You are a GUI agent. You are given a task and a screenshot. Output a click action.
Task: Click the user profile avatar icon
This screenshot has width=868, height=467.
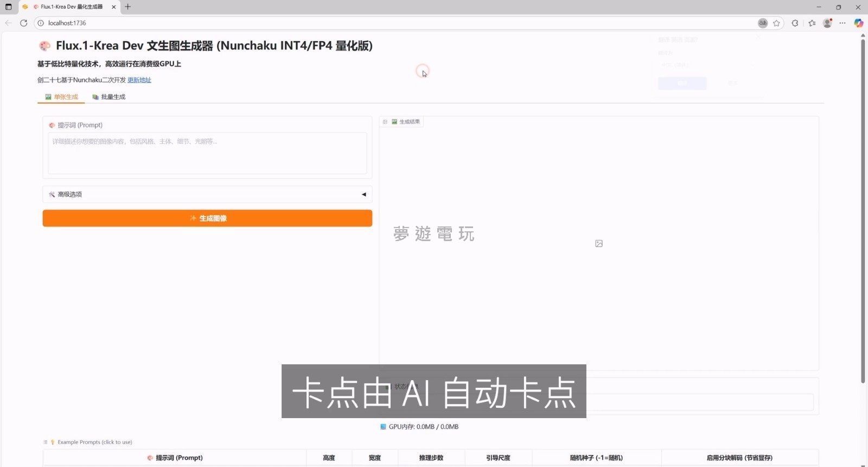[x=827, y=23]
